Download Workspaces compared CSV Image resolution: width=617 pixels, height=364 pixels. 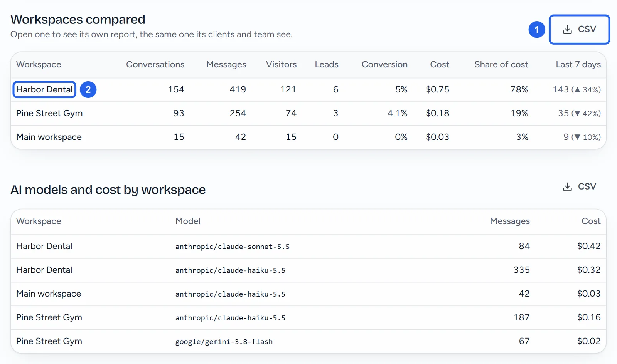579,29
